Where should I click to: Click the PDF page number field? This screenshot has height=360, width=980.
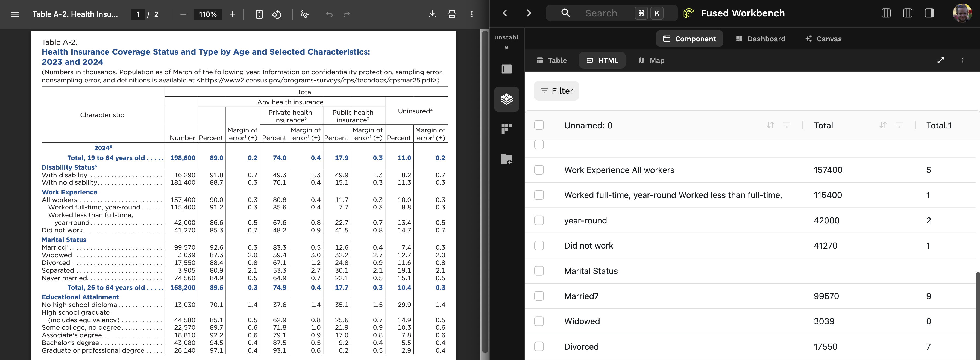pos(138,14)
